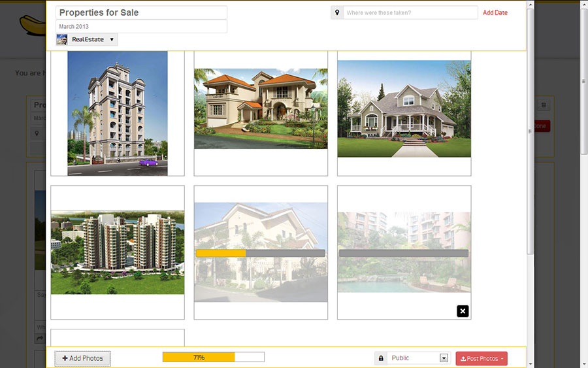Click the browser page scrollbar on the far right
This screenshot has height=368, width=588.
584,80
